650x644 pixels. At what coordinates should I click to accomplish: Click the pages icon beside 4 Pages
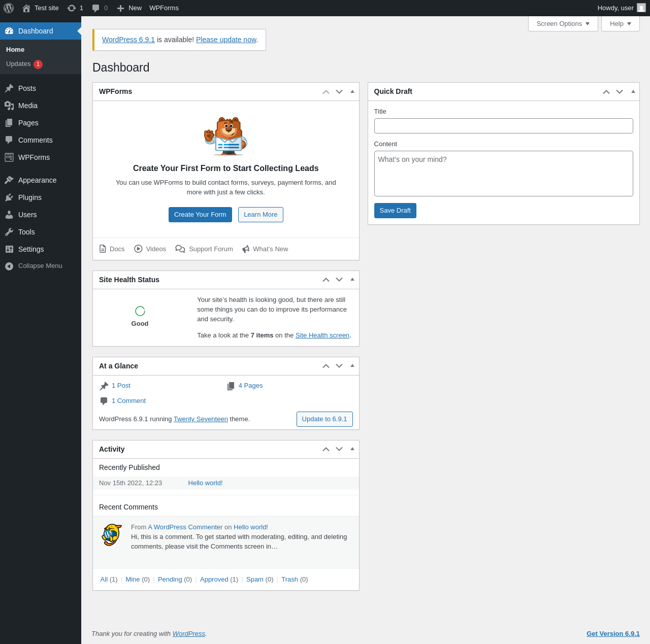click(x=231, y=386)
